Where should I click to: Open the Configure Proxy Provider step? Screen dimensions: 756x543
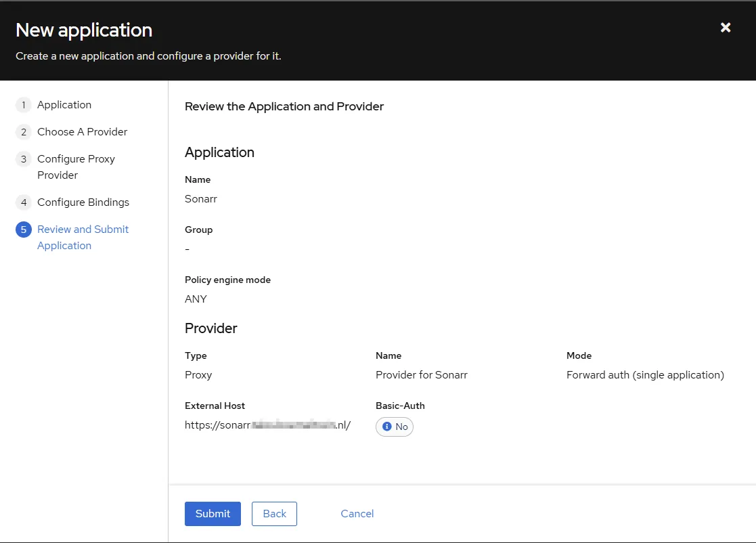pyautogui.click(x=76, y=167)
